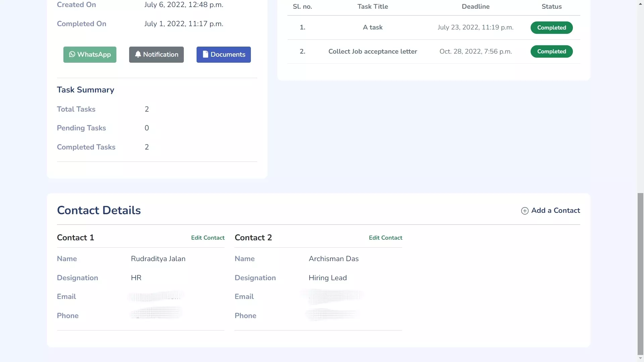Screen dimensions: 644x362
Task: View completed status for Collect Job acceptance letter
Action: tap(551, 51)
